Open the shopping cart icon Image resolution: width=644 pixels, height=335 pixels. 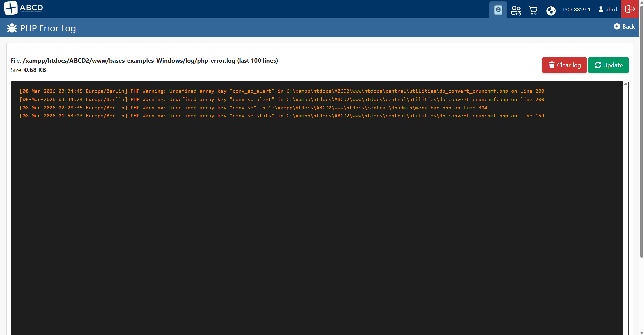(x=533, y=10)
